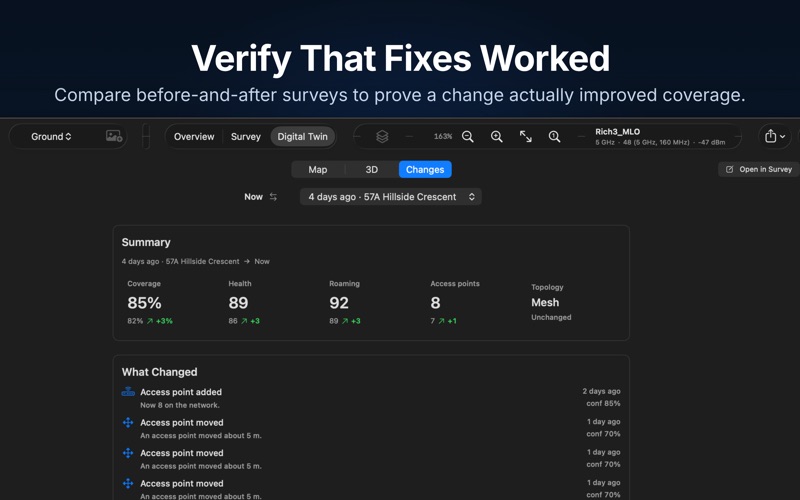Click the Access point added icon

point(128,392)
